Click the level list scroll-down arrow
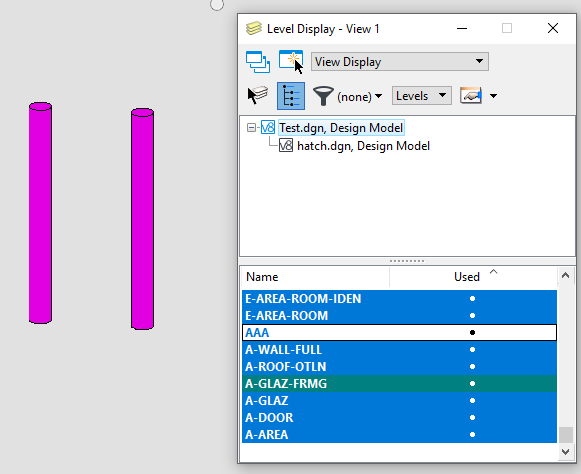This screenshot has height=474, width=581. 565,452
